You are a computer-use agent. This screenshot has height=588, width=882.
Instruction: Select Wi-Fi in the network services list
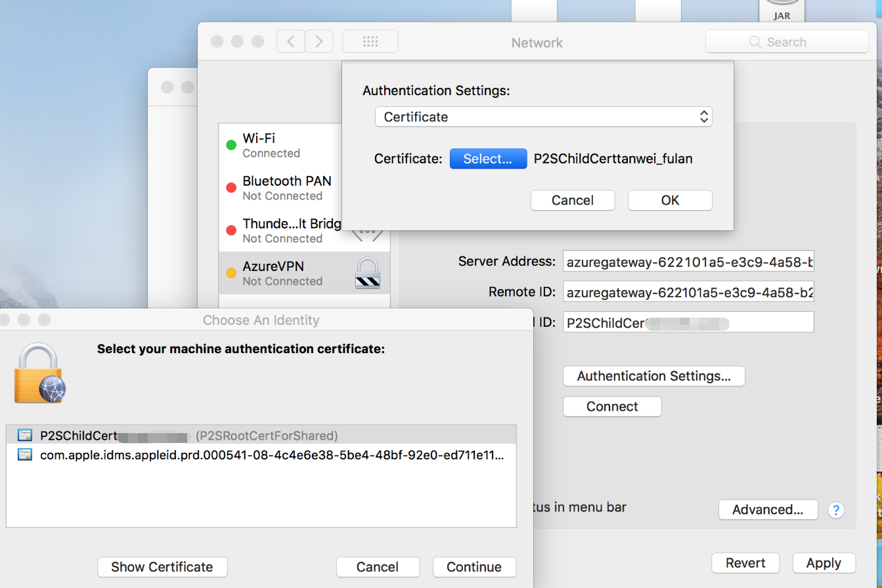click(x=282, y=145)
